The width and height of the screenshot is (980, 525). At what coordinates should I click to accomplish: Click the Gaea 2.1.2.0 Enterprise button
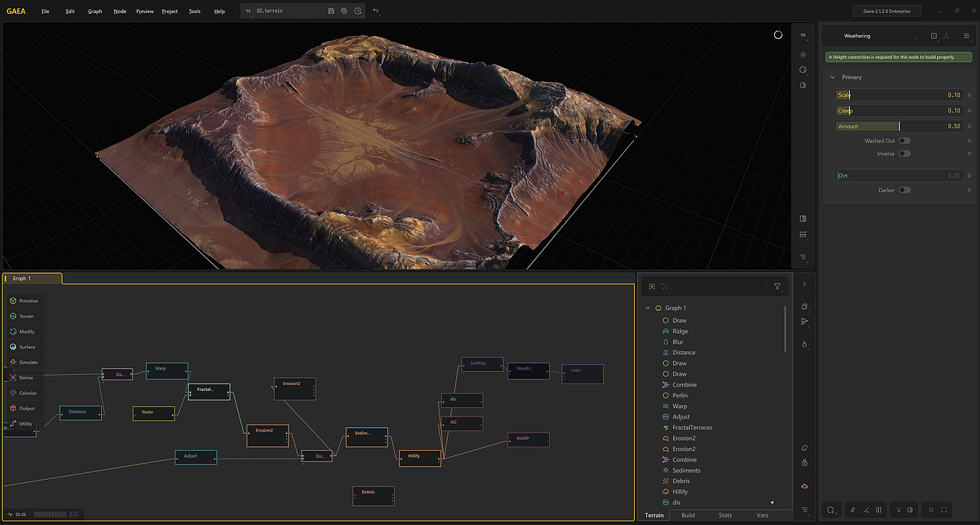pyautogui.click(x=887, y=11)
